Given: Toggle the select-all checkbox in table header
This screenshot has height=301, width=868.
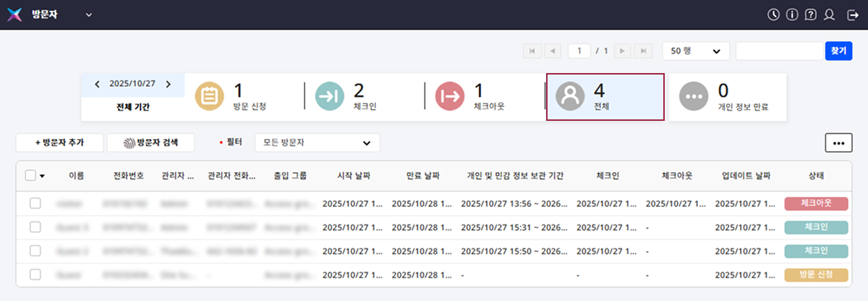Looking at the screenshot, I should click(x=30, y=175).
